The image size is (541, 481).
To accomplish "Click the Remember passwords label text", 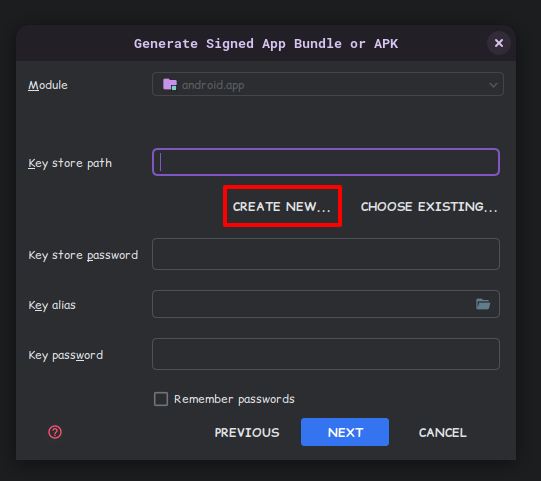I will 234,399.
